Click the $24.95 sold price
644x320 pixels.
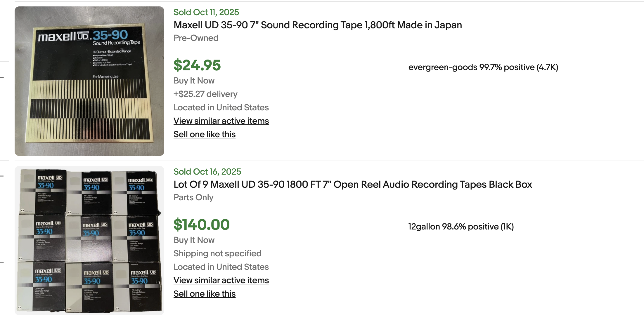point(197,65)
